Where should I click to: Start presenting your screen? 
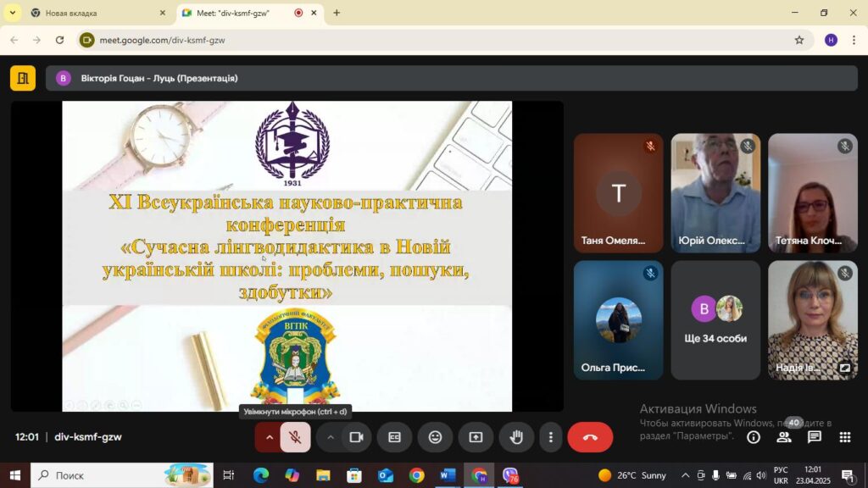tap(476, 437)
